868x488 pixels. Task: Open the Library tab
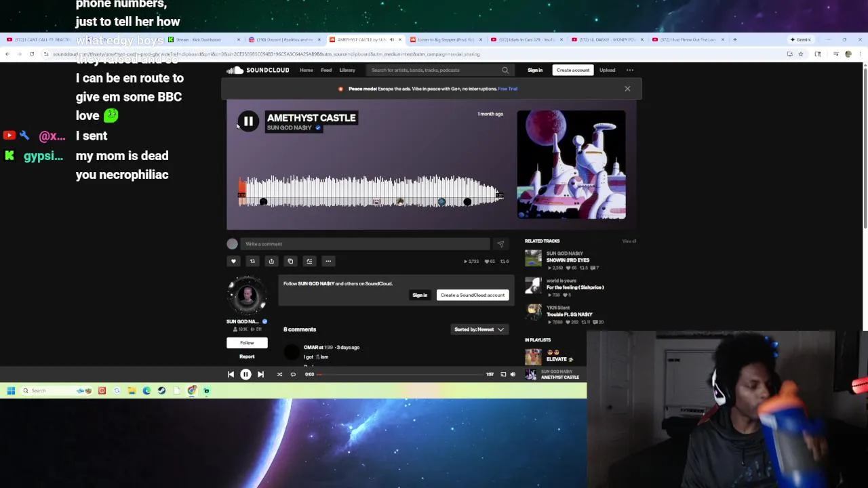click(347, 70)
